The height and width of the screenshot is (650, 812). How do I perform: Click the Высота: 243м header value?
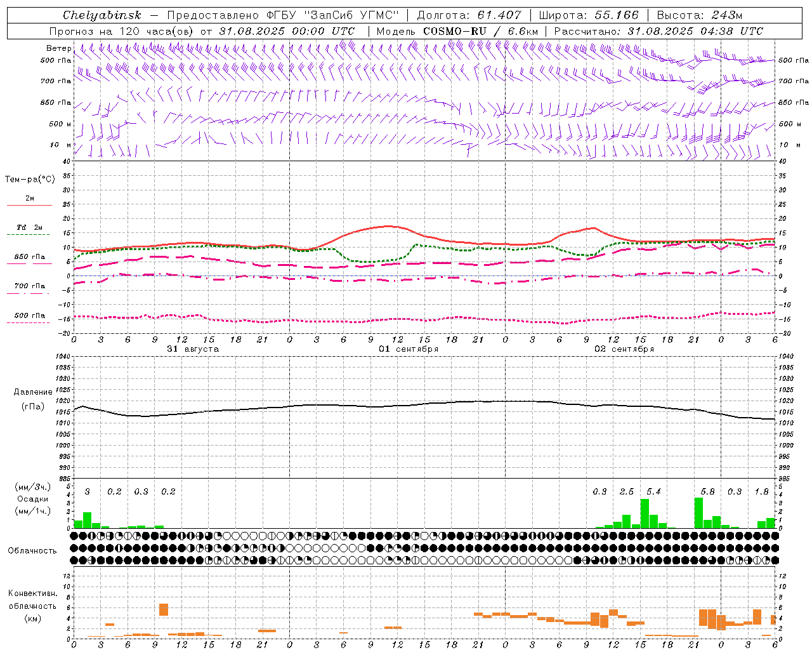coord(700,15)
